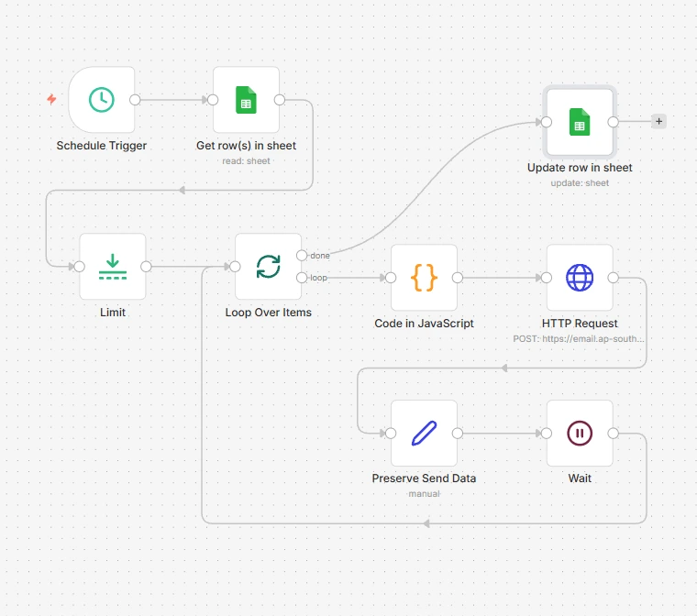
Task: Open the Get row(s) in sheet node
Action: tap(247, 100)
